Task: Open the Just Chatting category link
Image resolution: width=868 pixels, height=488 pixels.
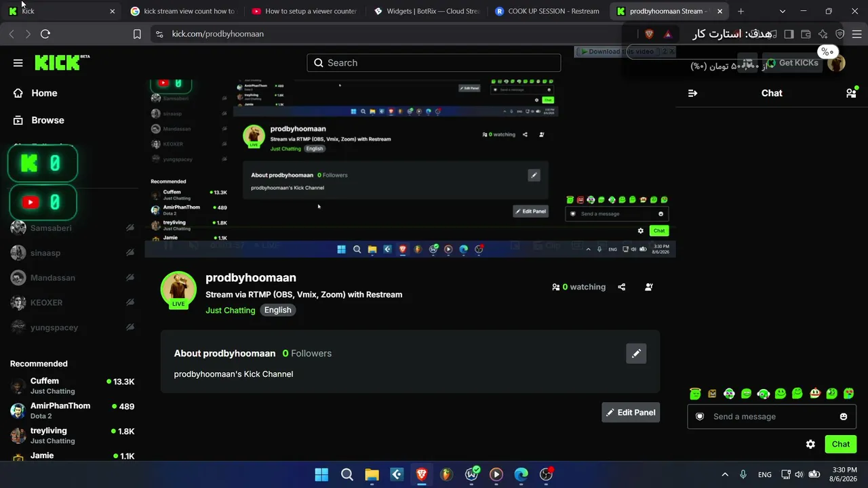Action: (x=231, y=310)
